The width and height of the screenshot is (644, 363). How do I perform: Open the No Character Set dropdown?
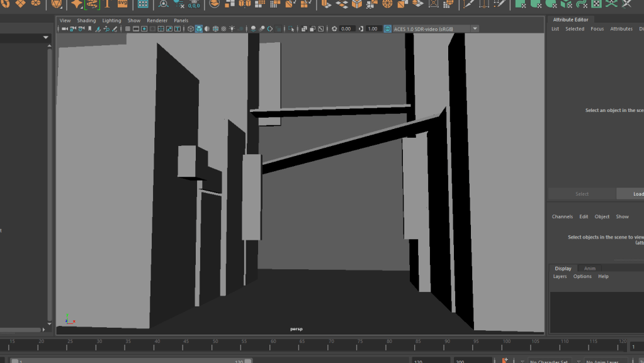(x=548, y=362)
